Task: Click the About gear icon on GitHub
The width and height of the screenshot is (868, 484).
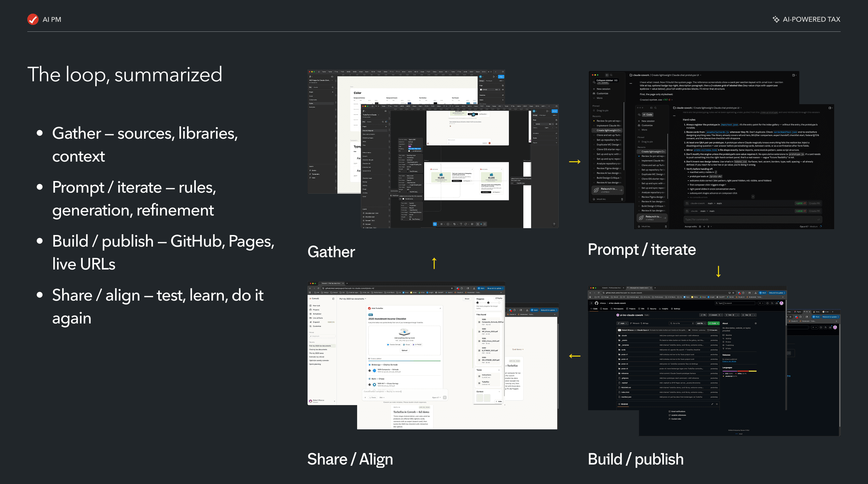Action: 756,323
